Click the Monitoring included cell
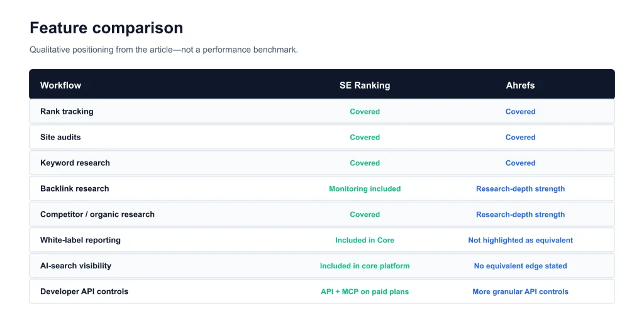This screenshot has height=316, width=644. pos(365,188)
